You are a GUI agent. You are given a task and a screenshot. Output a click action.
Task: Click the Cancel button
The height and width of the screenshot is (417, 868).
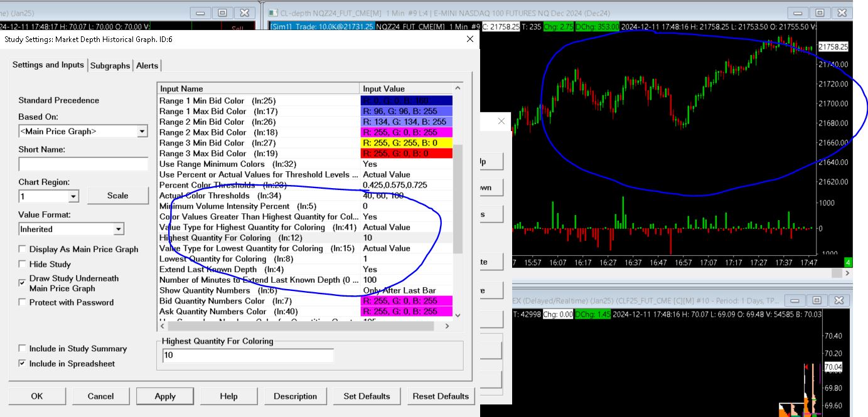(x=100, y=396)
